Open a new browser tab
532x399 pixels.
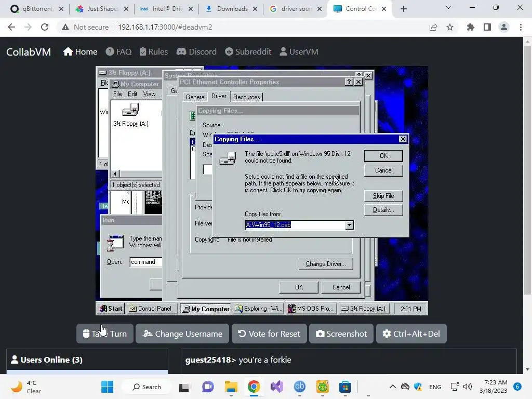[403, 9]
